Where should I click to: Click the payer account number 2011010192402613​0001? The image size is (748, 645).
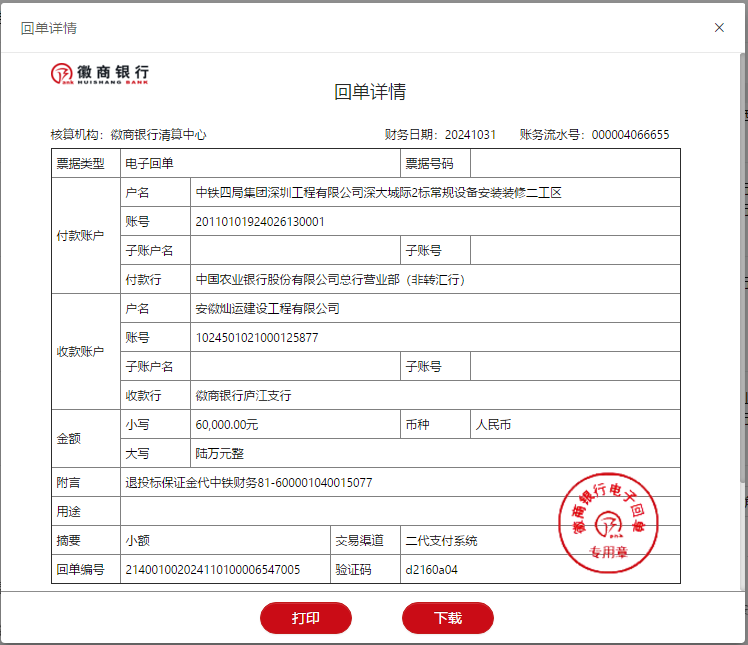pyautogui.click(x=260, y=221)
